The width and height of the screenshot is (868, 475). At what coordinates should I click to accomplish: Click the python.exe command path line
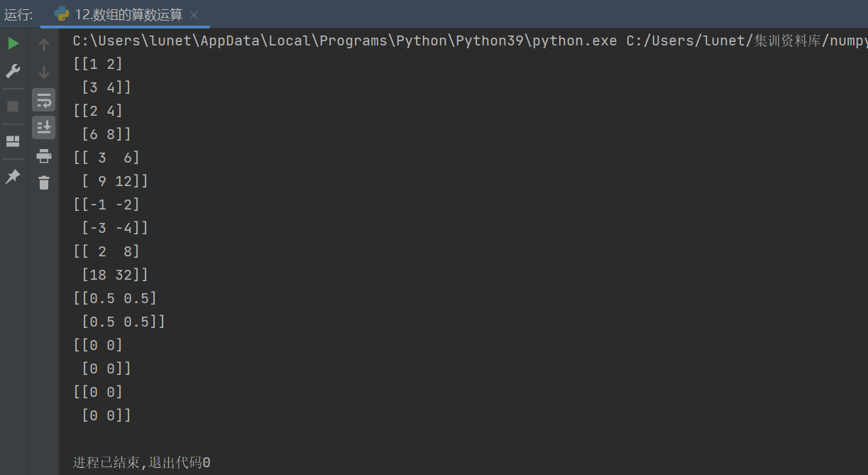click(x=470, y=40)
